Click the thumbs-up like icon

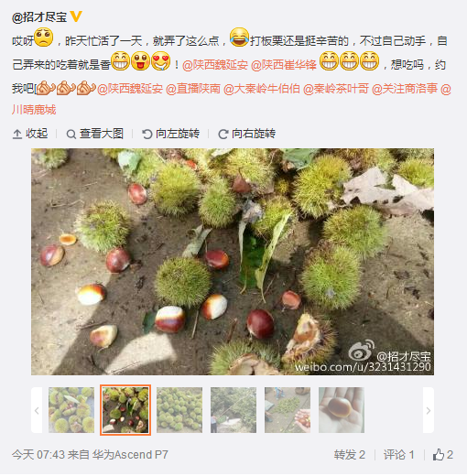click(x=438, y=455)
